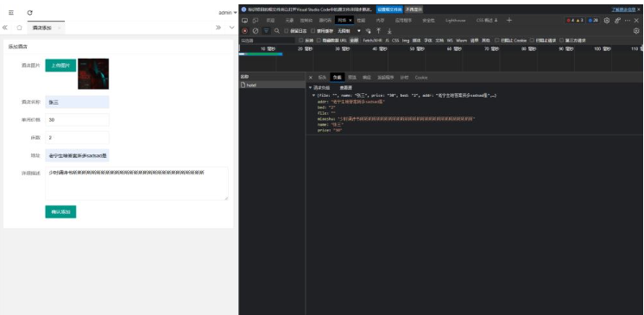Close the Network tab with its x
Image resolution: width=644 pixels, height=315 pixels.
(350, 20)
